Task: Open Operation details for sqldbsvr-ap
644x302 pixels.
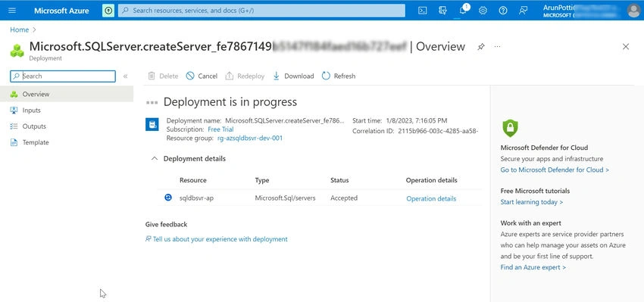Action: 431,198
